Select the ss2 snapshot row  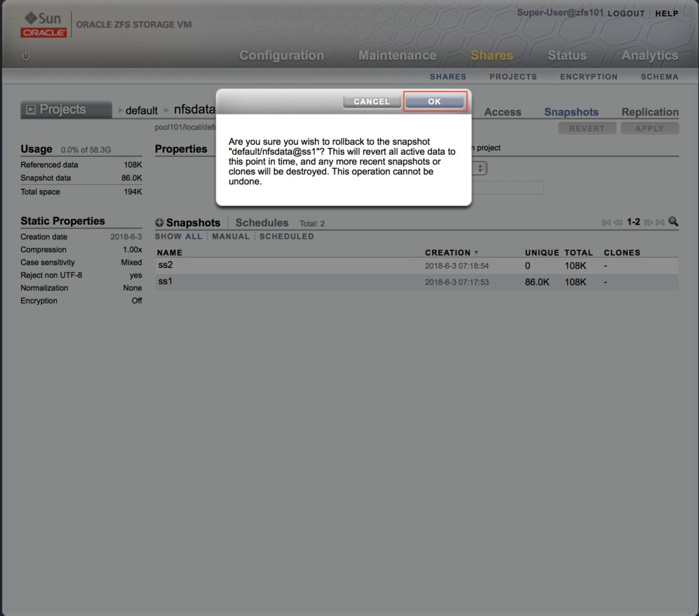[417, 265]
